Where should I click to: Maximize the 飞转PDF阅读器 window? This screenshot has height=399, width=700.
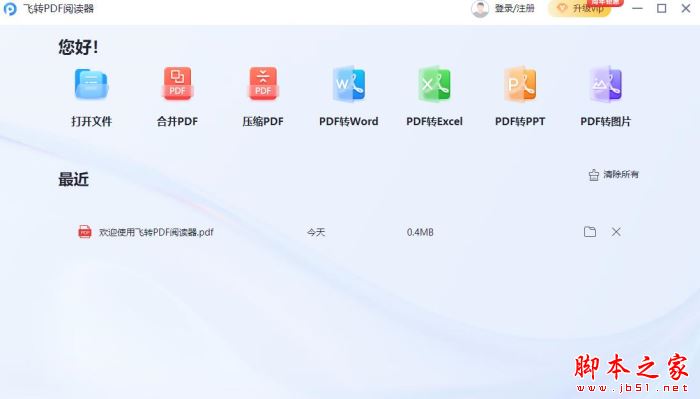point(662,8)
